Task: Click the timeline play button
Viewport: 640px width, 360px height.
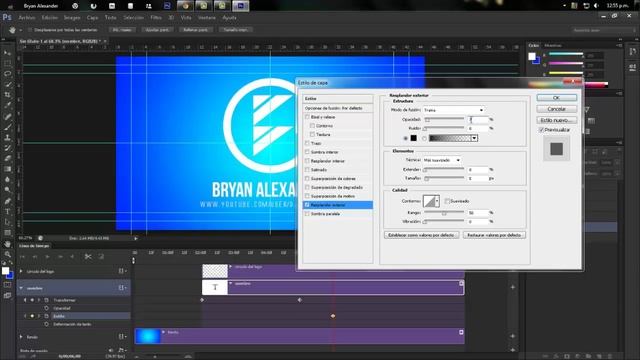Action: point(47,256)
